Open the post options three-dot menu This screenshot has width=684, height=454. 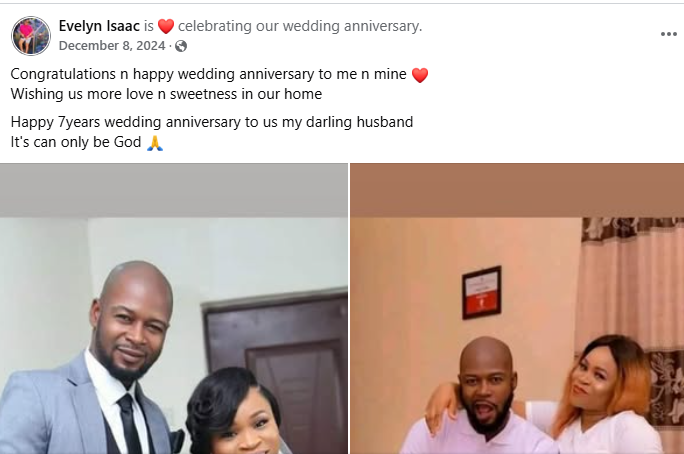[x=668, y=34]
